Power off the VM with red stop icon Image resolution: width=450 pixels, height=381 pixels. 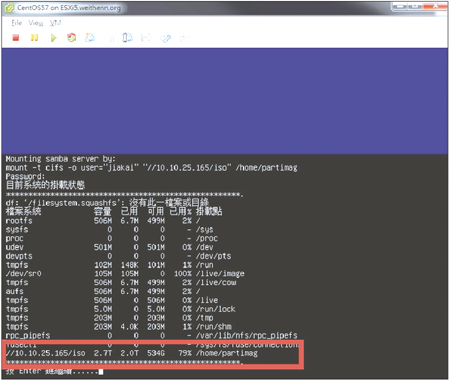[x=15, y=38]
